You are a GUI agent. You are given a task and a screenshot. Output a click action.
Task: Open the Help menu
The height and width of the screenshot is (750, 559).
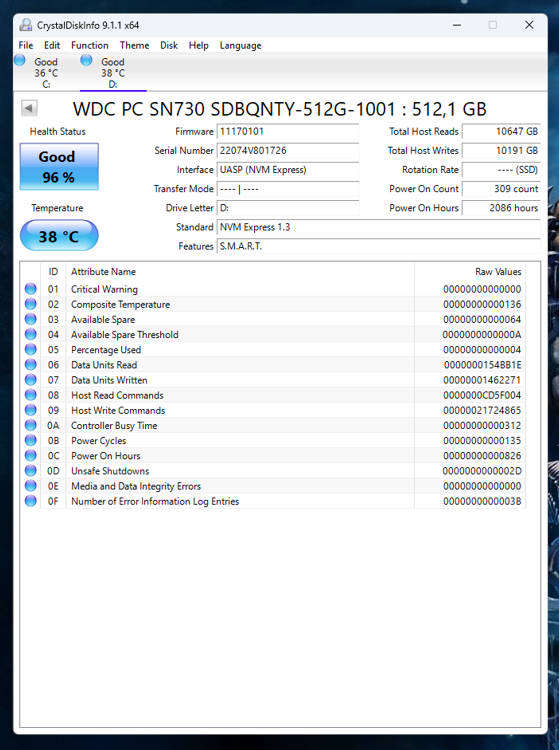198,45
